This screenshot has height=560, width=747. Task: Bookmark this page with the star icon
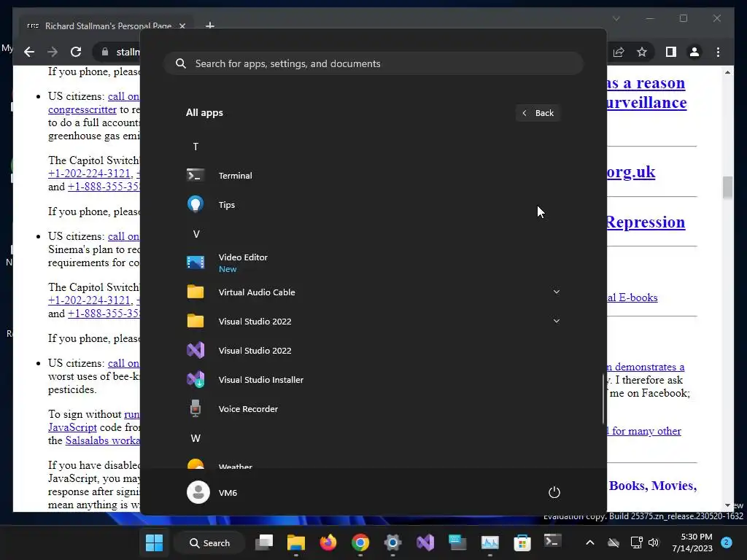pos(642,52)
